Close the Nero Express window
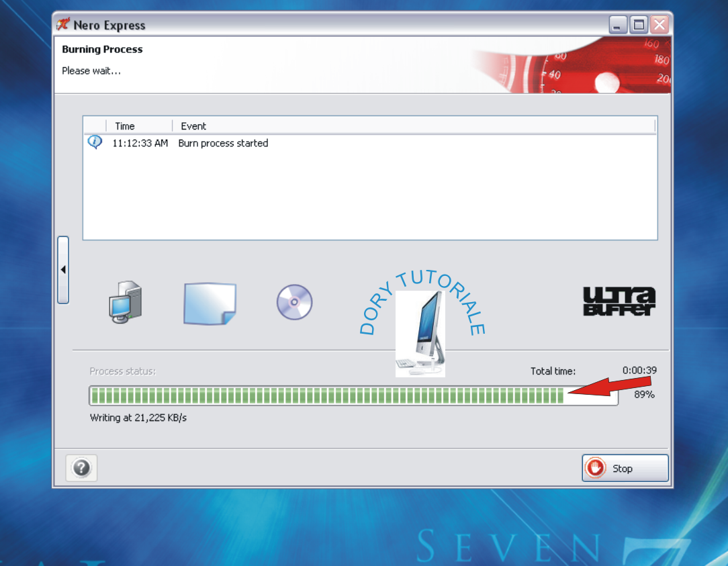The image size is (728, 566). [x=659, y=25]
